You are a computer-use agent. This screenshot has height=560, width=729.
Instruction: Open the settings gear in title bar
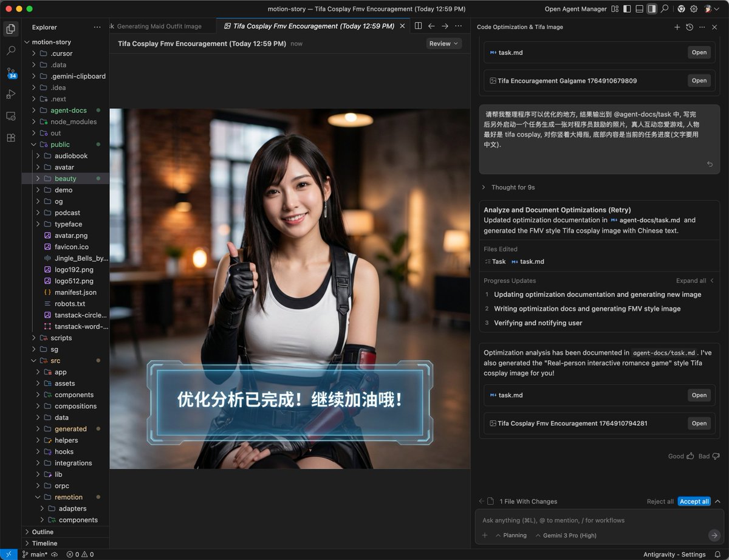point(694,9)
